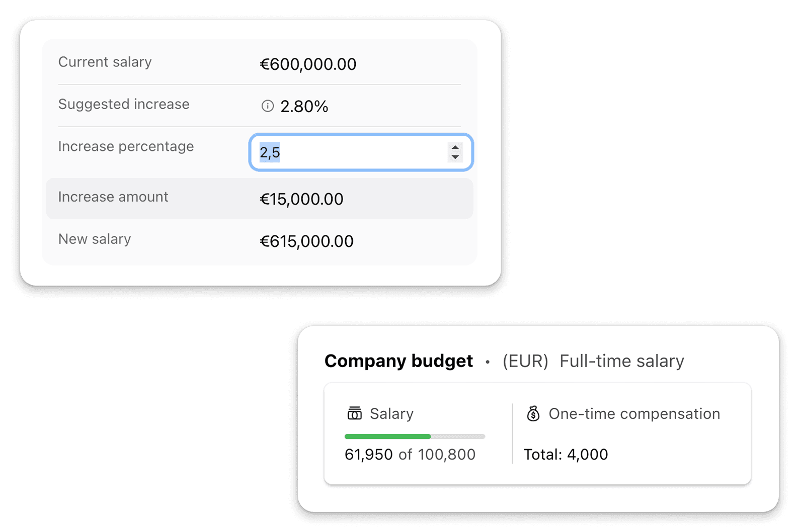Screen dimensions: 799x532
Task: Click the Full-time salary label
Action: pos(622,361)
